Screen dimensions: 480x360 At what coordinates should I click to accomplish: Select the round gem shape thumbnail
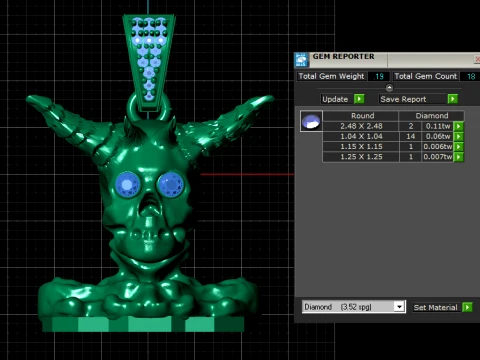click(311, 121)
